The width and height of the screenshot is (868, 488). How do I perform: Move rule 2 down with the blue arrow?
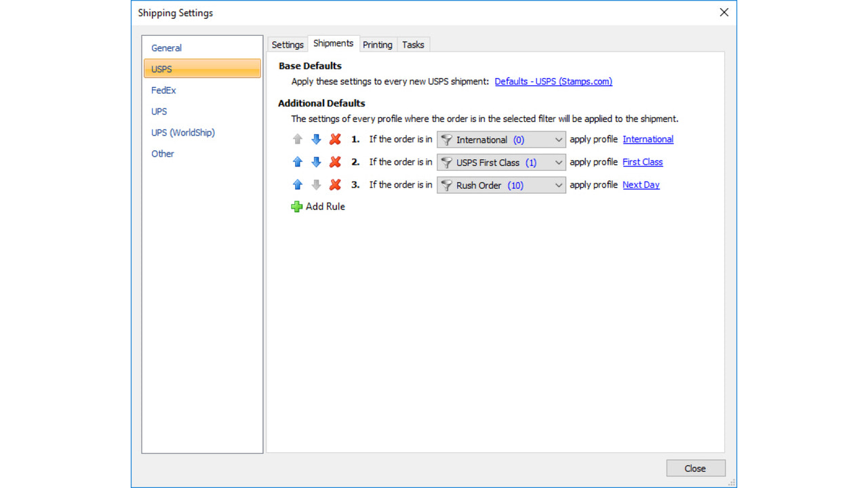pyautogui.click(x=315, y=162)
